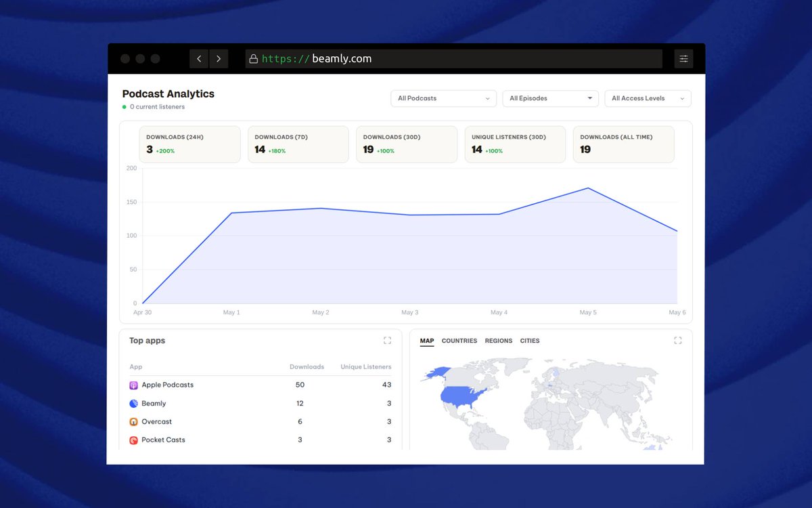
Task: Click the Pocket Casts row name
Action: tap(163, 440)
